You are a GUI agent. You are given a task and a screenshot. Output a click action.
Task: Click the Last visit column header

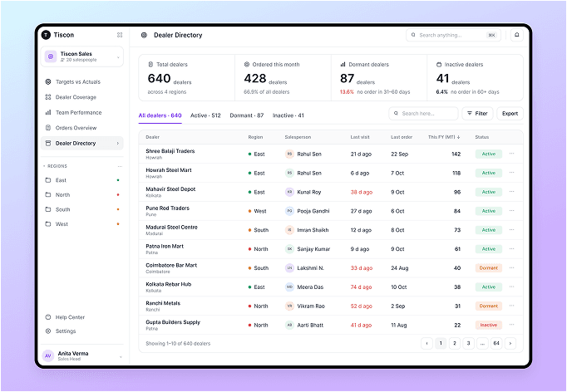tap(360, 137)
